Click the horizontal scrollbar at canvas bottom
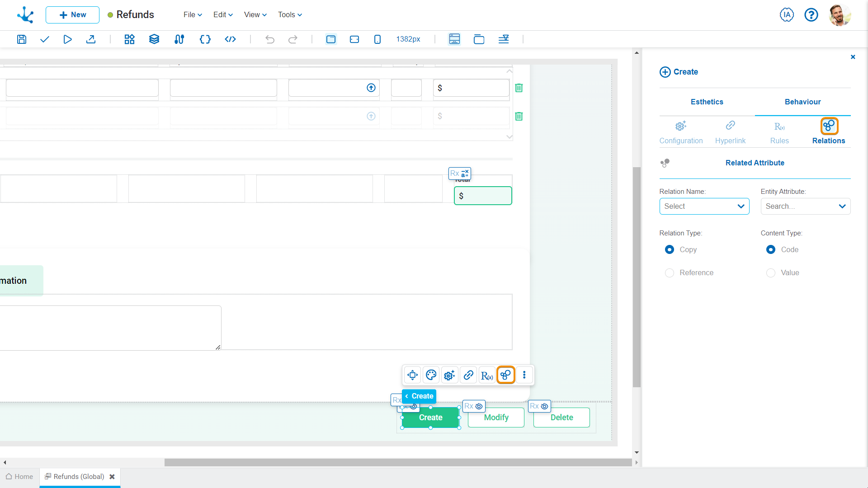This screenshot has height=488, width=868. (398, 462)
